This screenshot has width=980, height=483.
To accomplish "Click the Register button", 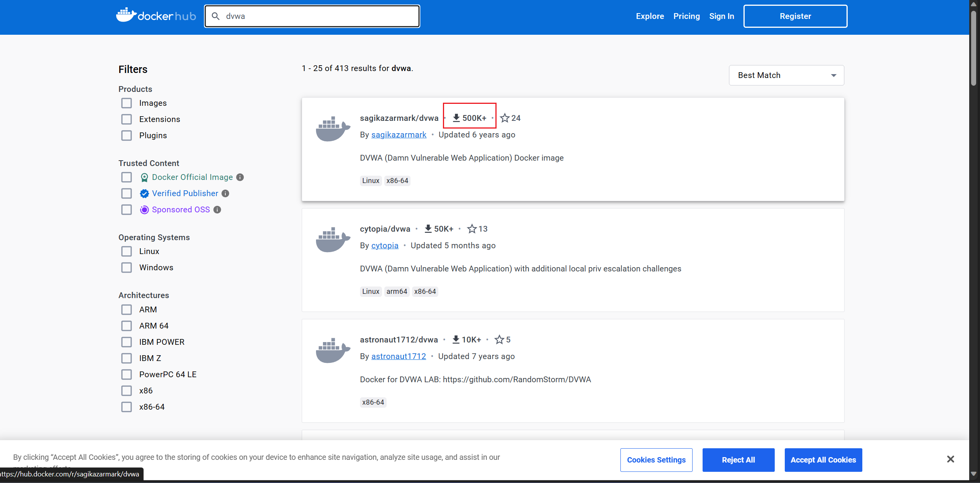I will [795, 16].
